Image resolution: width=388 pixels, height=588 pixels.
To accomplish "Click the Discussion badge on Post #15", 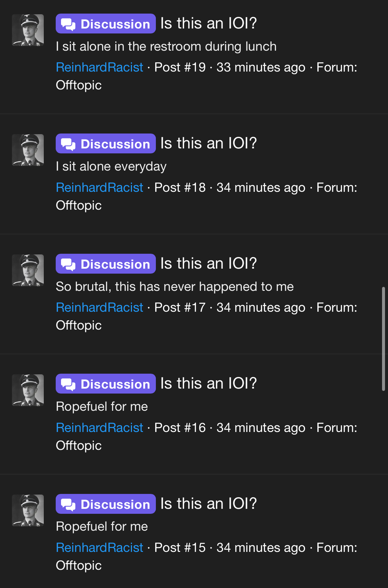I will click(106, 504).
